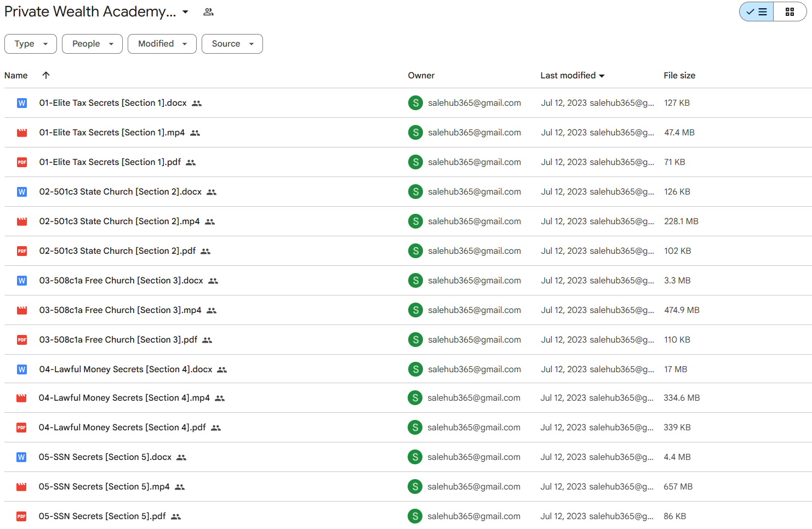Click the Word icon for 05-SSN Secrets docx
Viewport: 812px width, 529px height.
coord(21,457)
